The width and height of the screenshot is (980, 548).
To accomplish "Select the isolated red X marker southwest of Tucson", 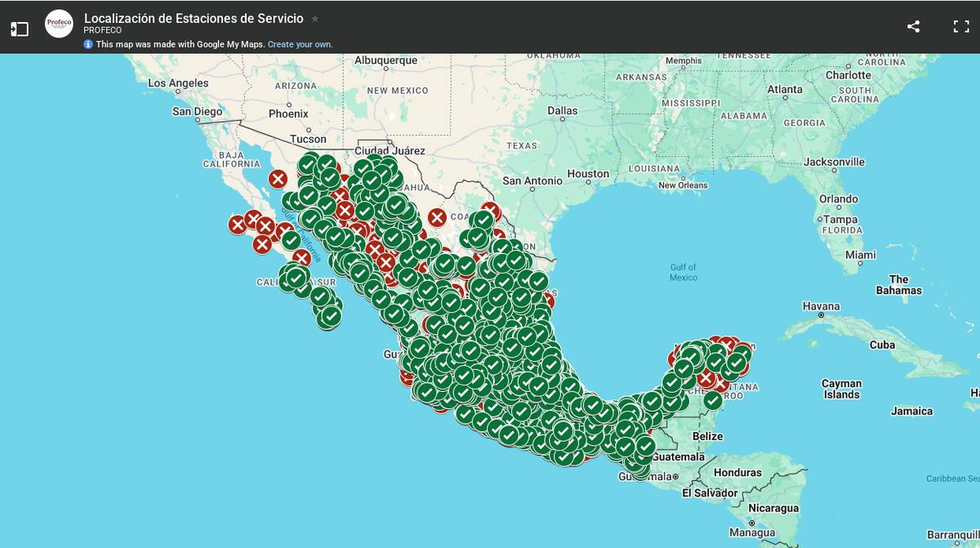I will click(278, 179).
